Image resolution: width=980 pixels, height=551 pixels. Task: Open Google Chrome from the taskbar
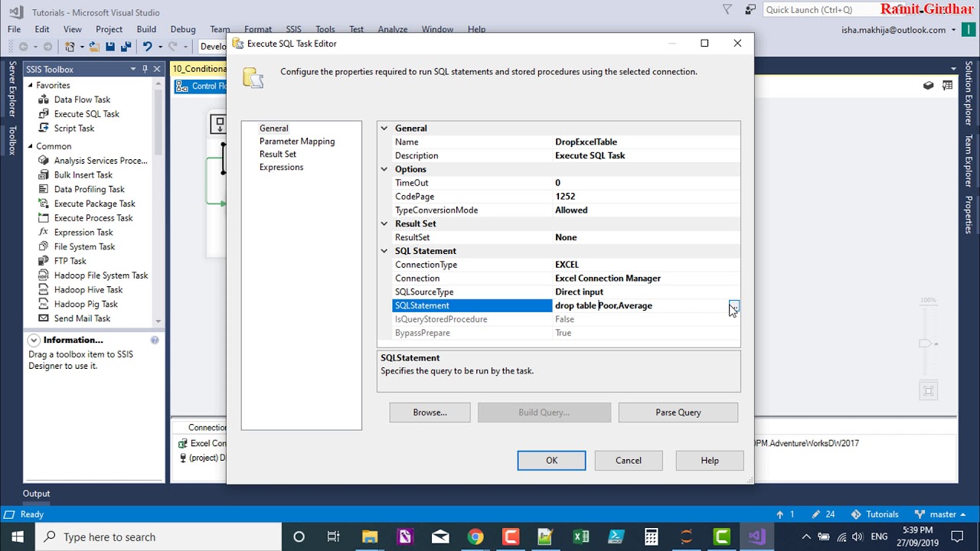[x=475, y=536]
